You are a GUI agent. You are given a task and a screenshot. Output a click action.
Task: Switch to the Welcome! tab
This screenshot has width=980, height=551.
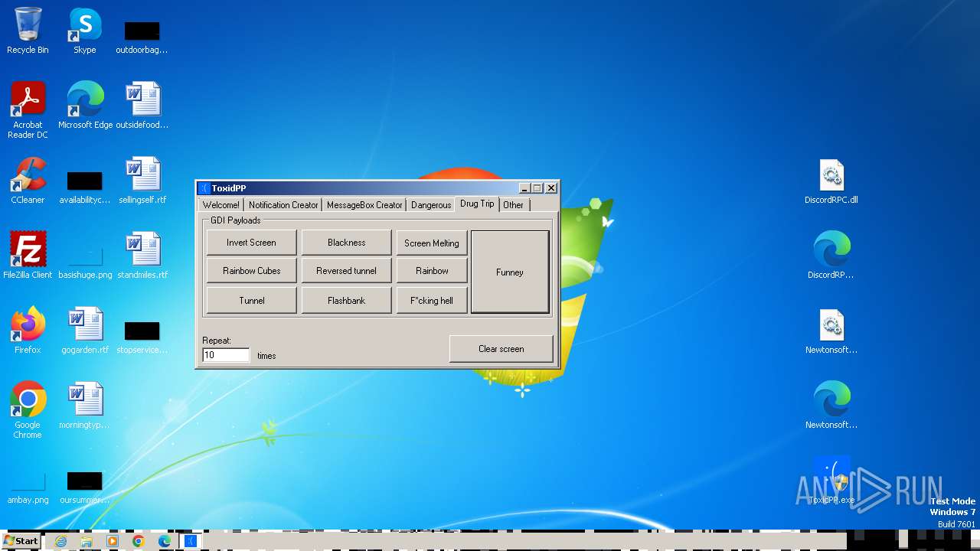coord(220,205)
